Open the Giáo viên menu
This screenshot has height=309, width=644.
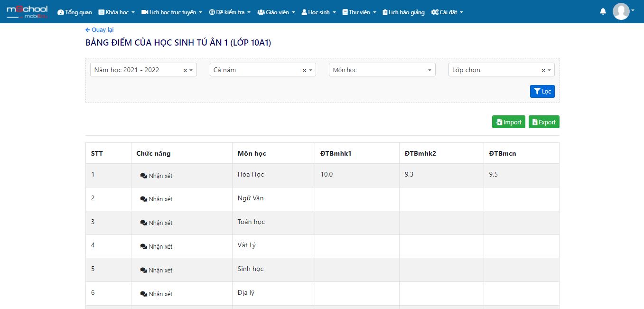276,12
